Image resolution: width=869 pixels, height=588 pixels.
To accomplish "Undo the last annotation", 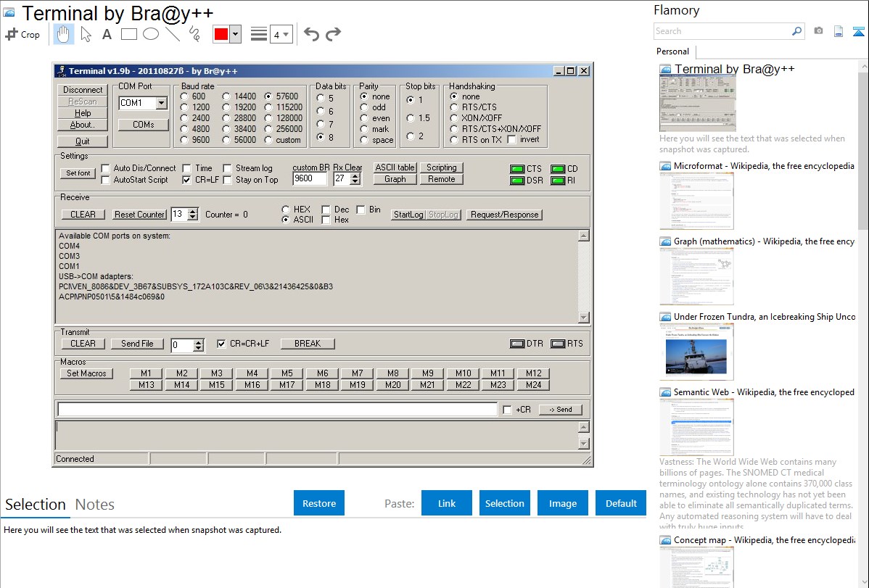I will click(311, 34).
